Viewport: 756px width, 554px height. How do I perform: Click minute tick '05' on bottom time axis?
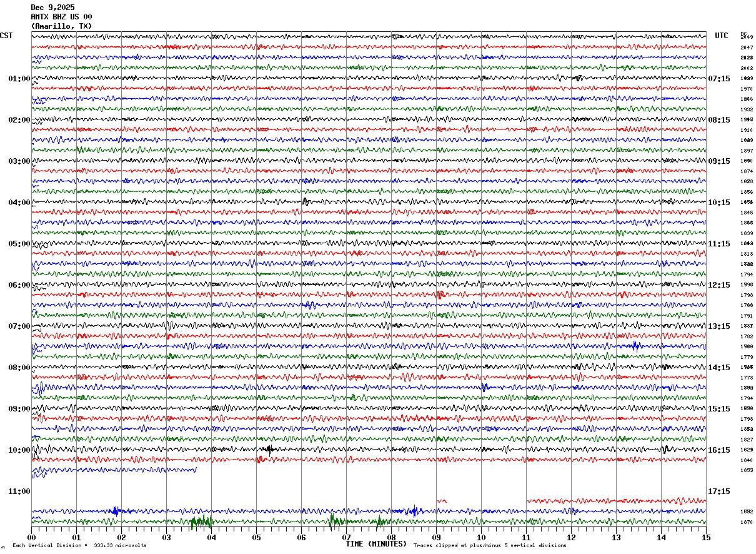[x=256, y=537]
